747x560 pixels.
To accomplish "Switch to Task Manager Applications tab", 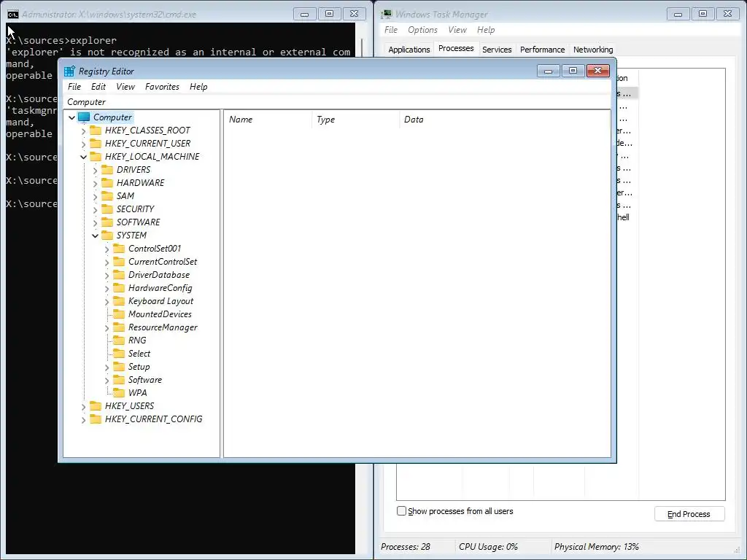I will point(409,50).
